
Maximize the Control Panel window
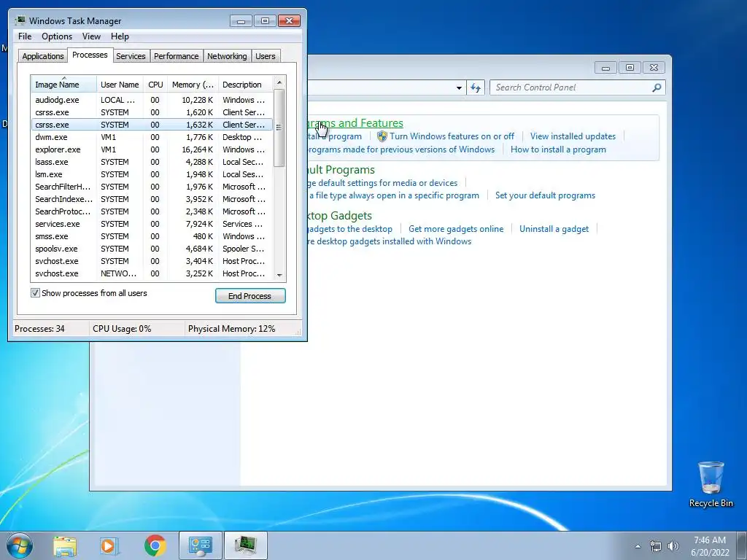[630, 68]
